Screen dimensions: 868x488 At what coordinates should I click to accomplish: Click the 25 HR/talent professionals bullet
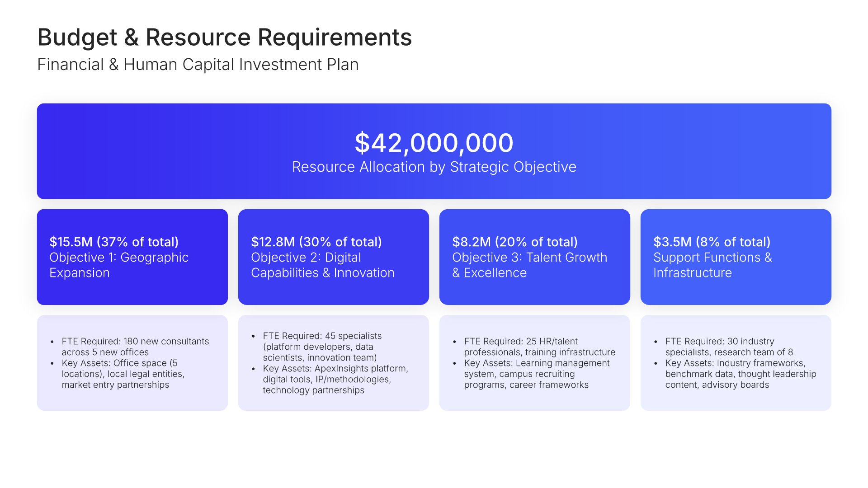pos(539,347)
